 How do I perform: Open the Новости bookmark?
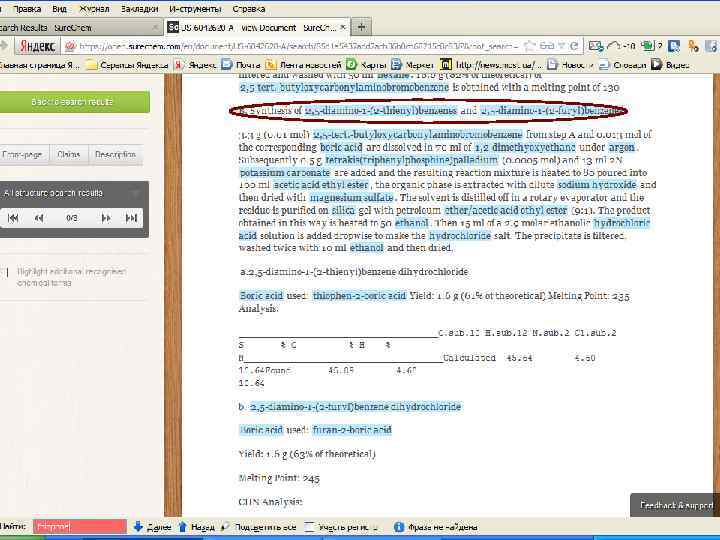pos(570,65)
